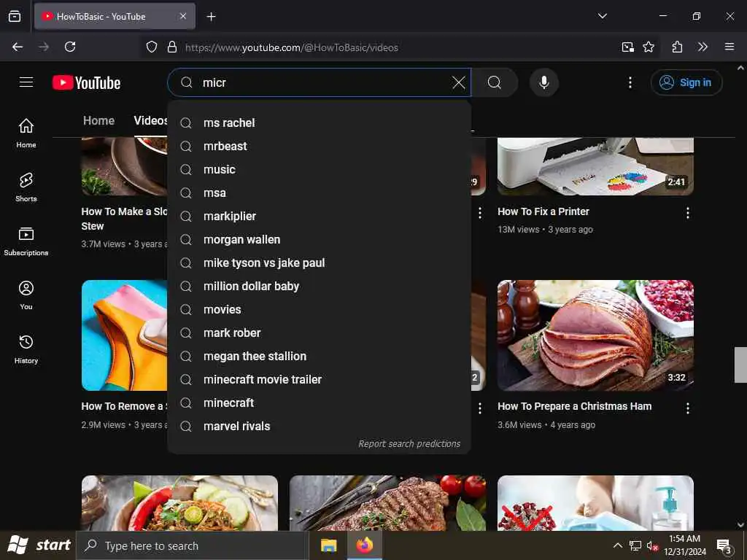Select 'minecraft movie trailer' suggestion
Screen dimensions: 747x560
click(320, 379)
